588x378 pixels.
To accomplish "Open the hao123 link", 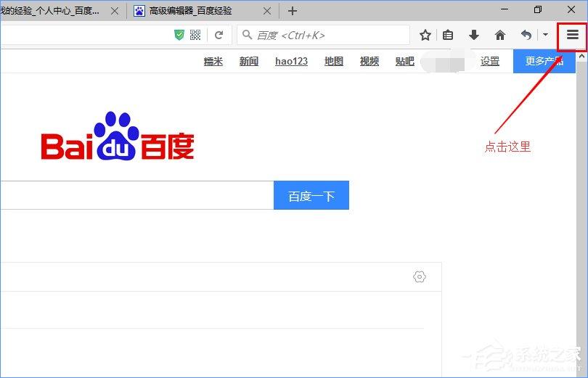I will point(291,61).
